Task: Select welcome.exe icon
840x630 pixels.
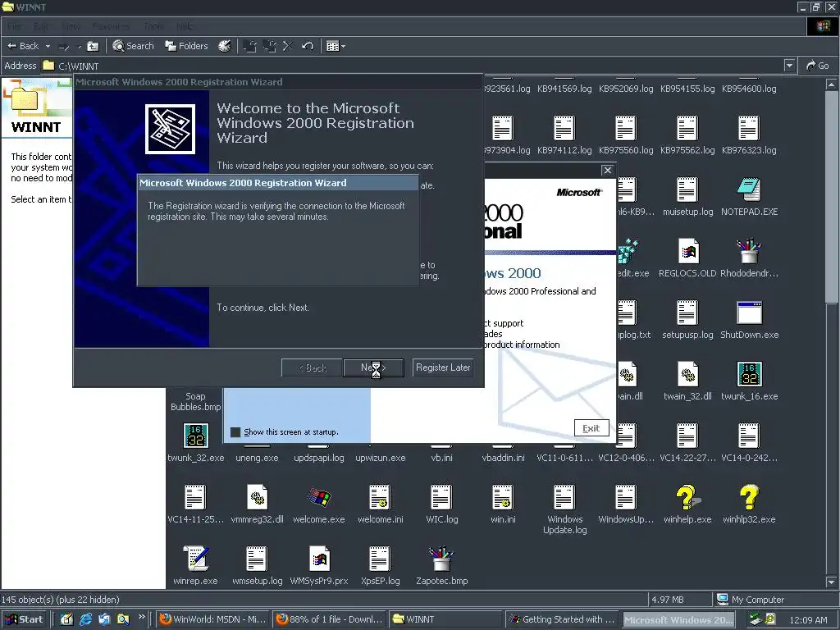Action: (x=319, y=498)
